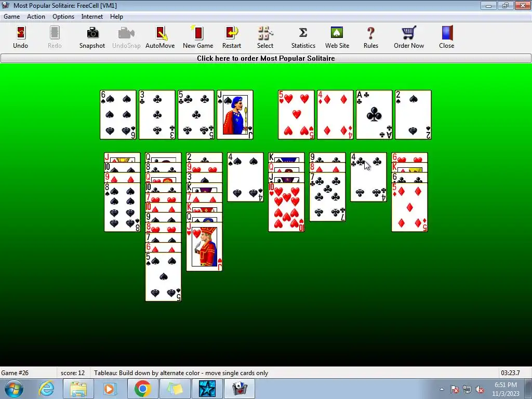Image resolution: width=532 pixels, height=399 pixels.
Task: Click the 2 of spades foundation pile
Action: tap(413, 115)
